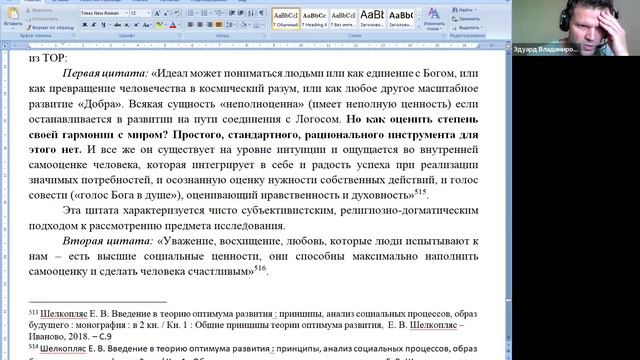Click the Copy (Копировать) command

click(42, 19)
